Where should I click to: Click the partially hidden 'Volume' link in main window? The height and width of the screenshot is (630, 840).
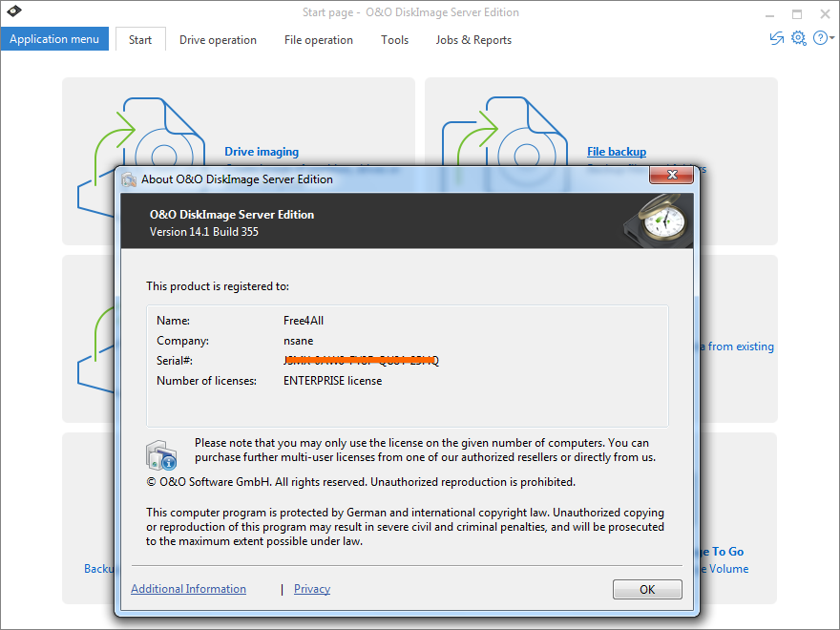pos(724,569)
